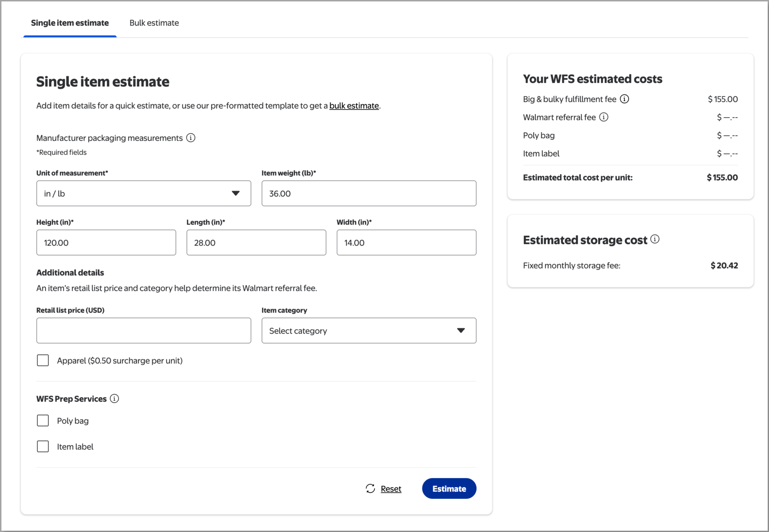Click the Additional details heading
The height and width of the screenshot is (532, 769).
(70, 272)
